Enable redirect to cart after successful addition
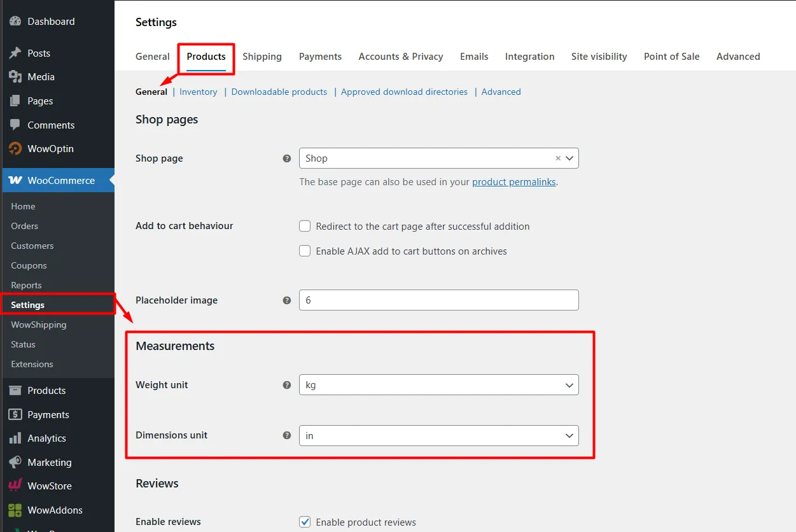 [x=305, y=226]
